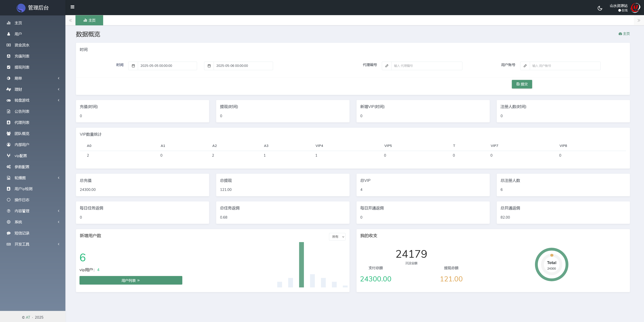The width and height of the screenshot is (644, 322).
Task: Select the 主页 tab
Action: pos(89,20)
